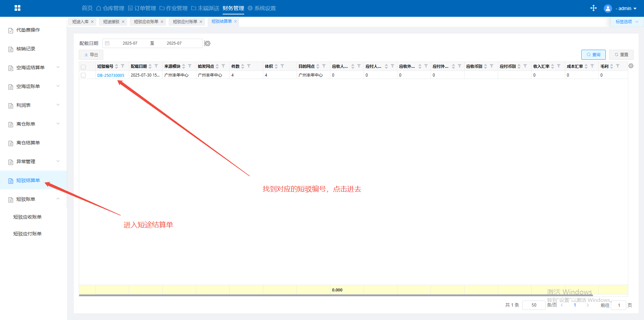Open the DB-250730005 record link

click(111, 76)
